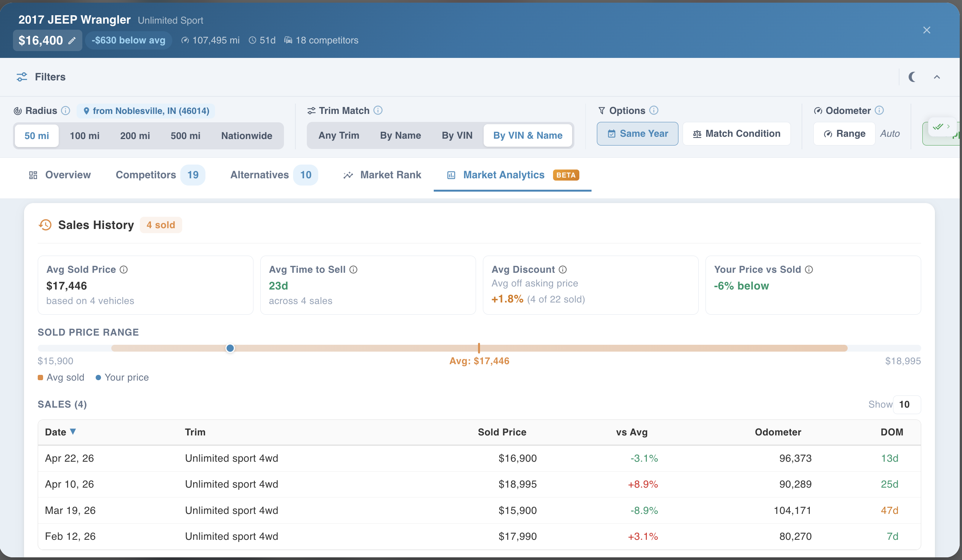The height and width of the screenshot is (560, 962).
Task: Click the blue Your price marker
Action: [230, 348]
